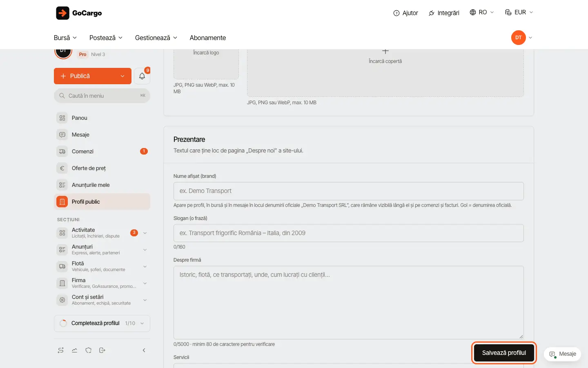Click the chart statistics icon in the sidebar footer

click(75, 350)
